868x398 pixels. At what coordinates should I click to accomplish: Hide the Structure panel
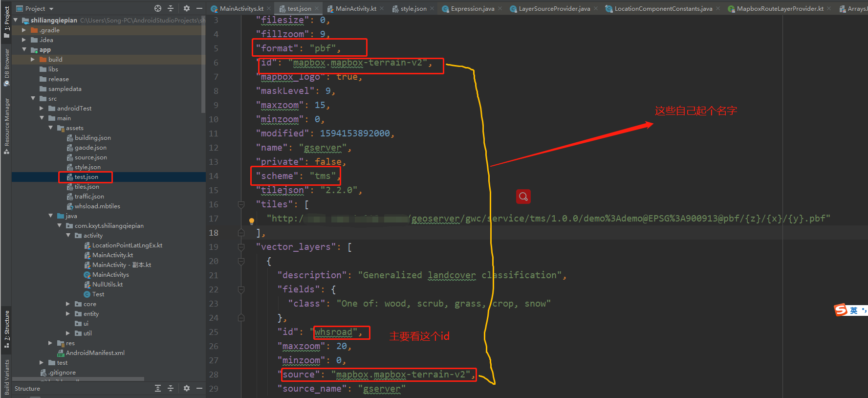point(199,388)
